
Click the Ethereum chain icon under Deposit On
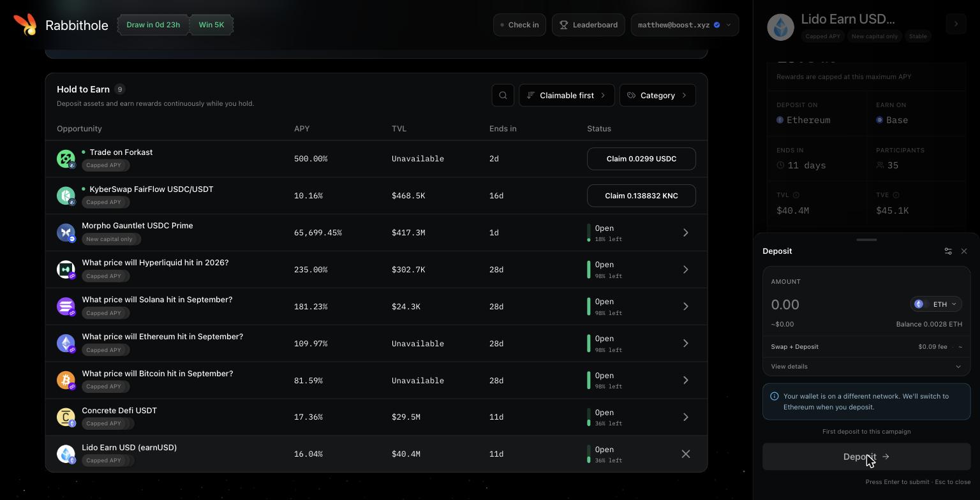780,120
